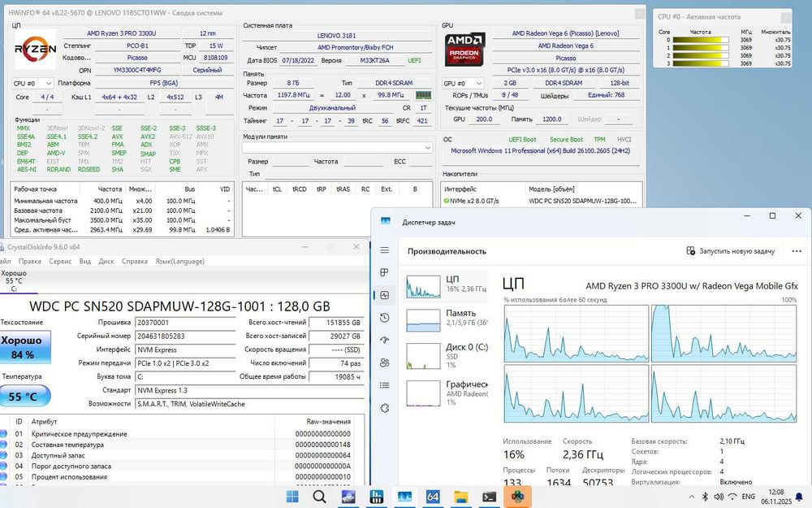The width and height of the screenshot is (812, 508).
Task: Click Core 0 frequency bar in CPU #0 window
Action: (700, 39)
